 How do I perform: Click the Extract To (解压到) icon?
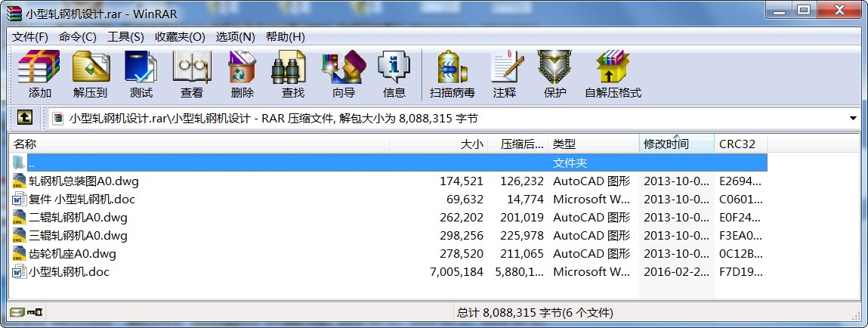pyautogui.click(x=90, y=74)
